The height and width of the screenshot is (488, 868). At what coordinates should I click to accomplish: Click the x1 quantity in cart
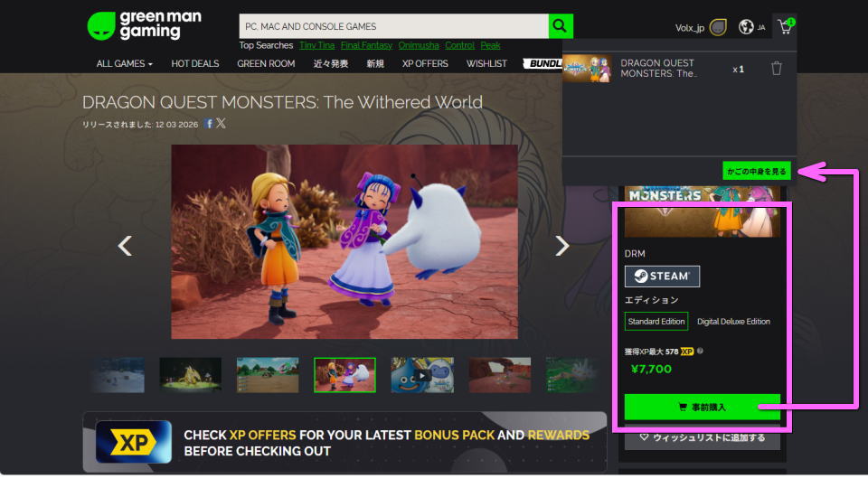coord(739,70)
